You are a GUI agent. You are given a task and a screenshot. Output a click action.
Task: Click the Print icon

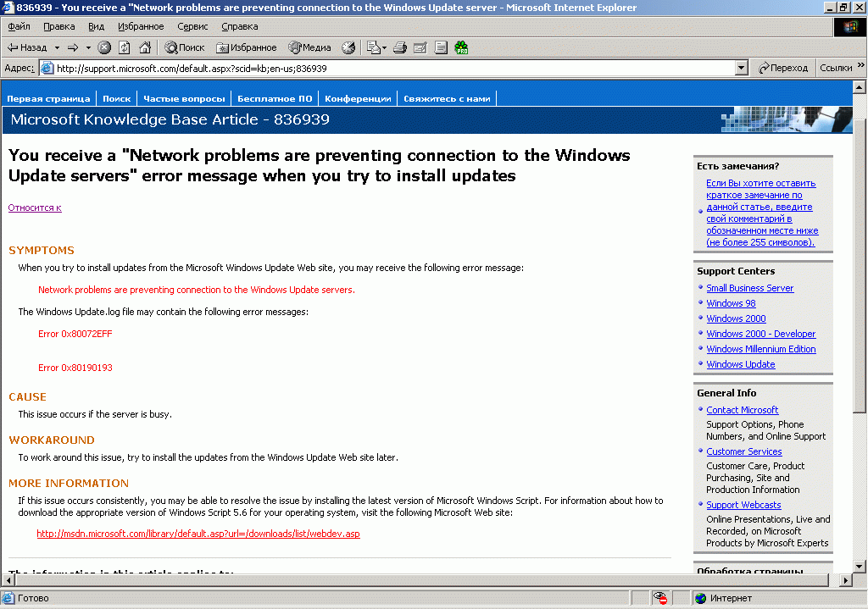point(400,47)
